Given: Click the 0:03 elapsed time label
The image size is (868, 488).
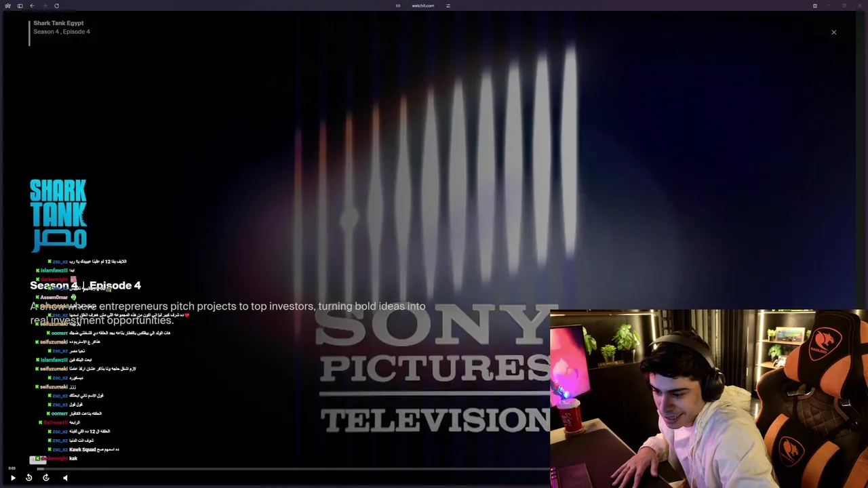Looking at the screenshot, I should coord(12,468).
